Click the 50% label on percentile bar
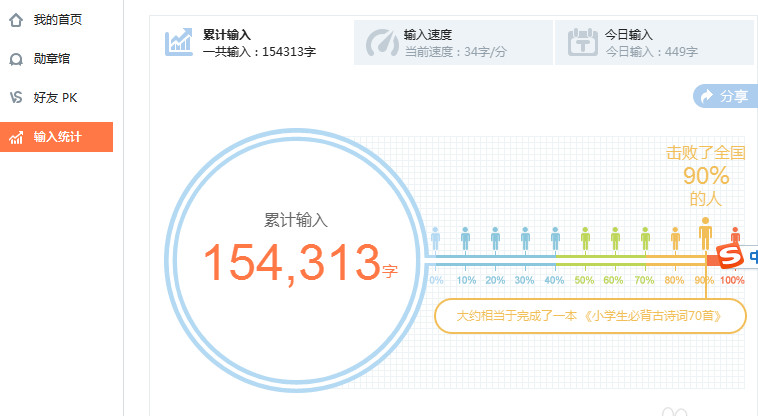This screenshot has width=758, height=416. point(584,280)
